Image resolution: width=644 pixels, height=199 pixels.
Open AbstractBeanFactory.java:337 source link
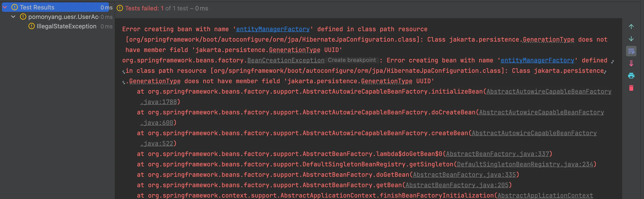(x=497, y=154)
